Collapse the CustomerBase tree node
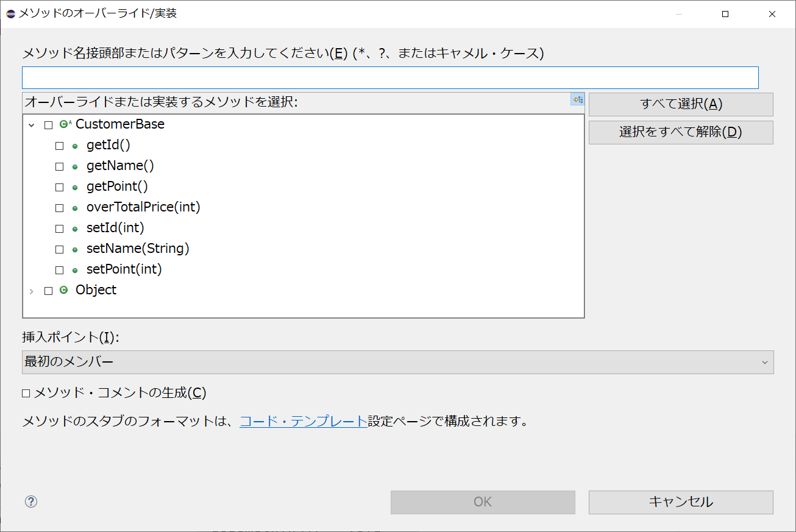The image size is (796, 532). coord(31,124)
